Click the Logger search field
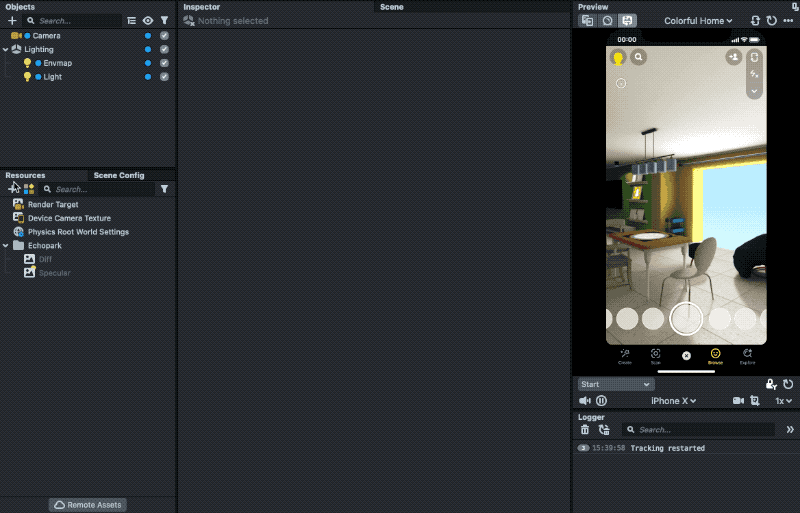 [x=700, y=430]
